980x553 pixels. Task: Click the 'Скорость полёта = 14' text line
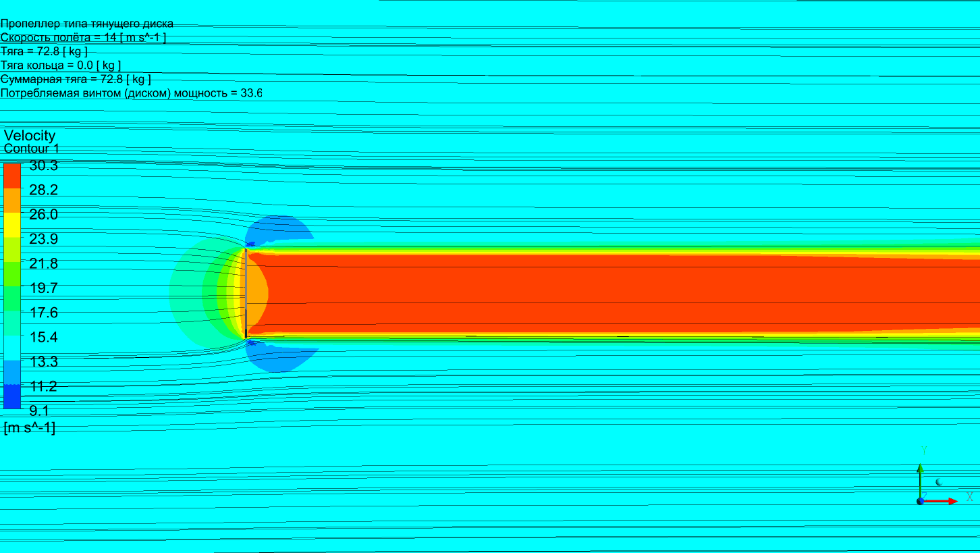tap(83, 38)
